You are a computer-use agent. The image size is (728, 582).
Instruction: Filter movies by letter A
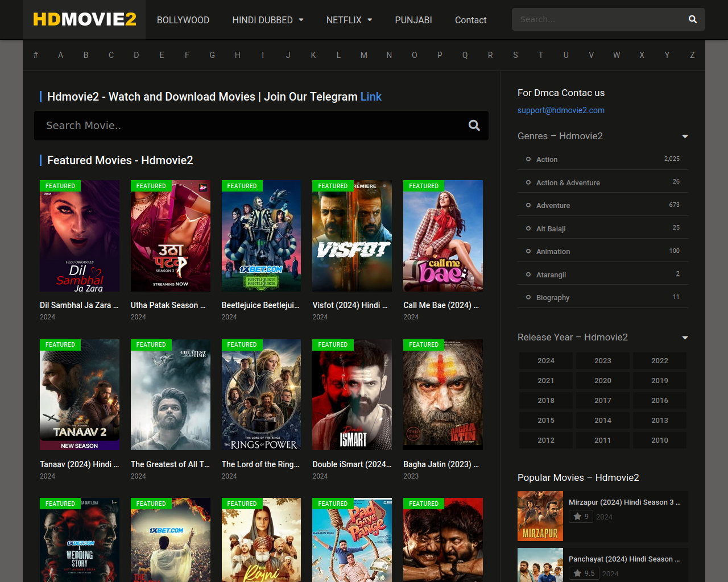tap(60, 55)
